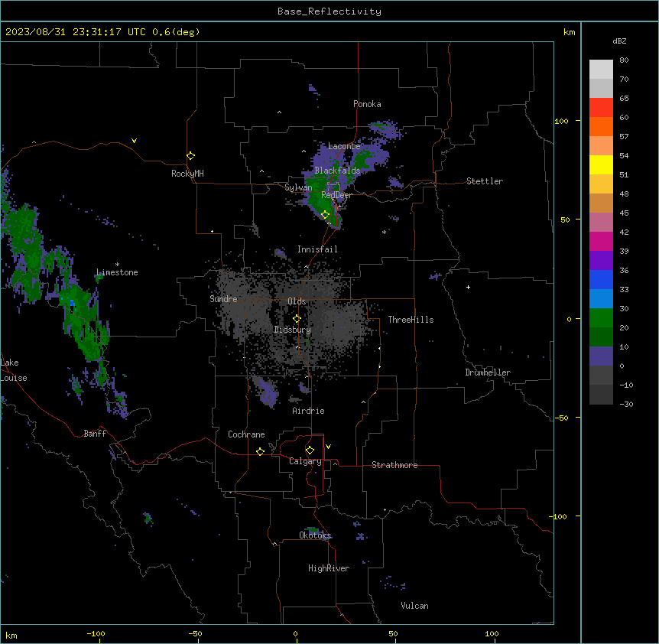Click the Ponoka city label

pos(367,104)
